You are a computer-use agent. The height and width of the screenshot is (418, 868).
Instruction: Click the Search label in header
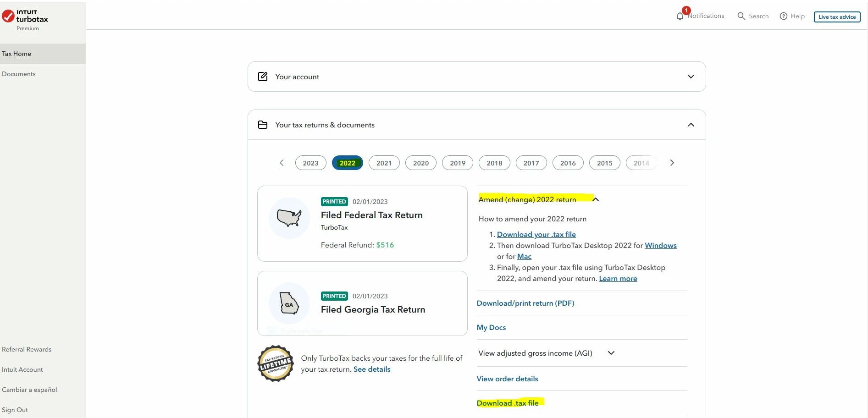(758, 16)
